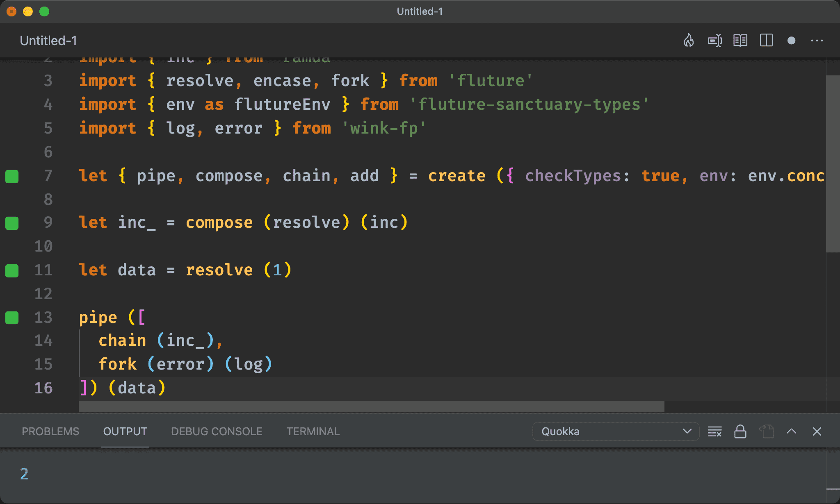Switch to the TERMINAL tab
The height and width of the screenshot is (504, 840).
(x=313, y=431)
